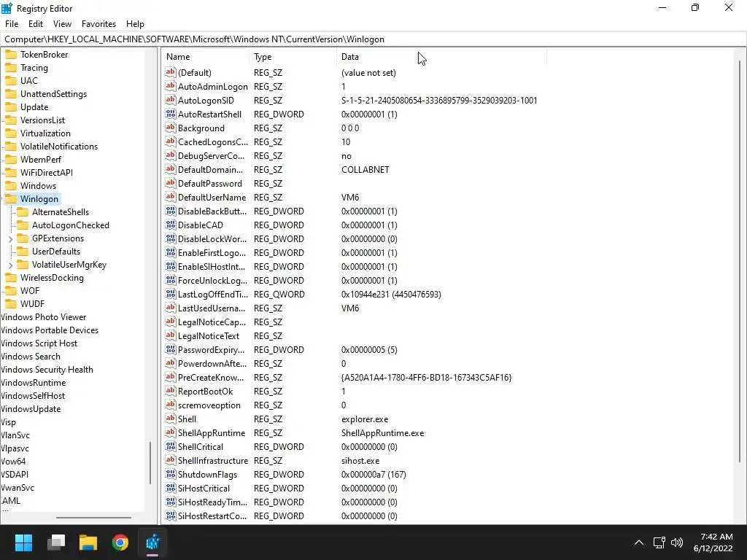Select the Virtualization folder icon
Viewport: 747px width, 560px height.
pyautogui.click(x=11, y=133)
